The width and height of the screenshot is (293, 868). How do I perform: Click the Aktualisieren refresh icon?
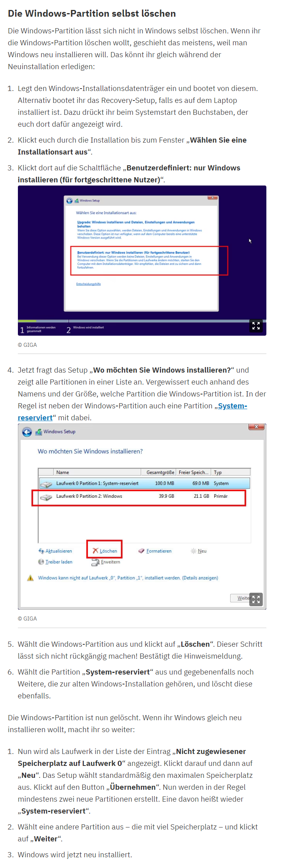pos(41,551)
